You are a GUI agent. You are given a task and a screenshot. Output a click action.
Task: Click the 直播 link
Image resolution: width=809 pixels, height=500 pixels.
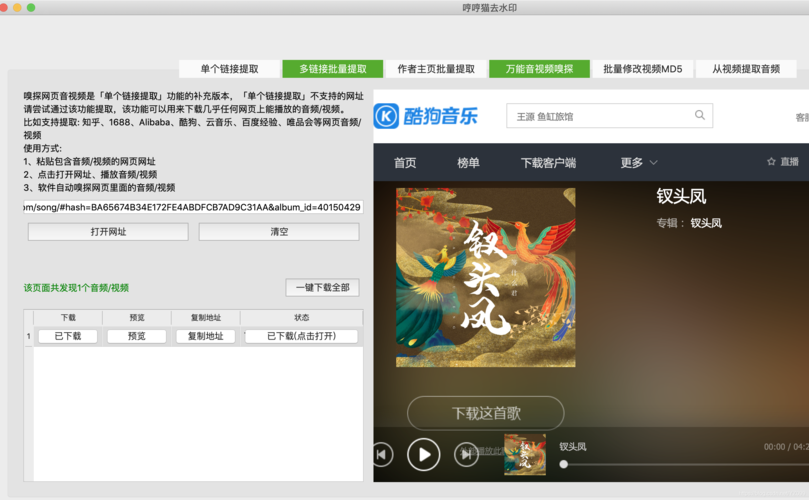[x=789, y=162]
